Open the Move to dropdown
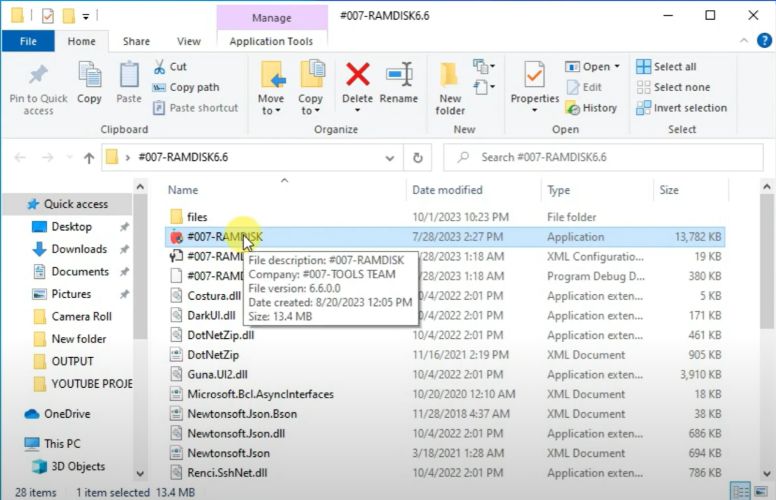This screenshot has width=776, height=500. click(x=271, y=88)
